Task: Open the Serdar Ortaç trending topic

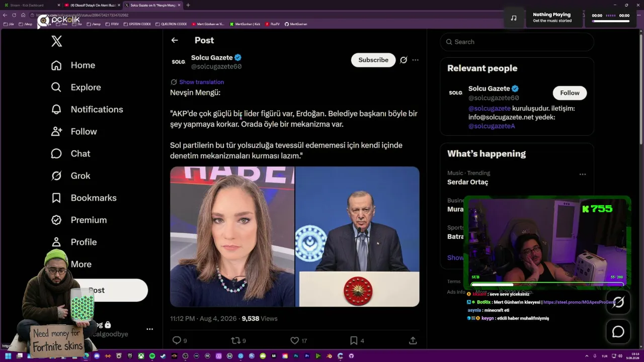Action: pos(467,182)
